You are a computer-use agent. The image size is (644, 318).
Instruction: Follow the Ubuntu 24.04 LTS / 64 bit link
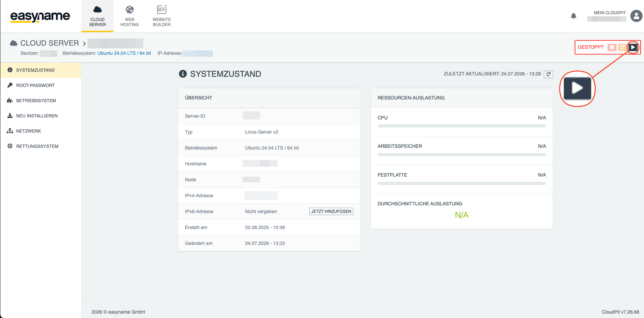pyautogui.click(x=124, y=53)
